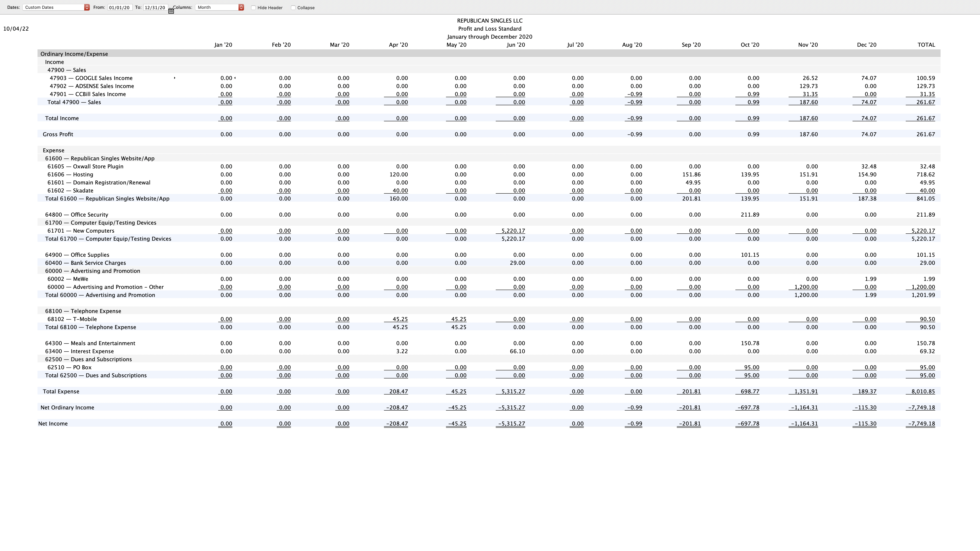Click the From date field 01/01/20

[120, 7]
